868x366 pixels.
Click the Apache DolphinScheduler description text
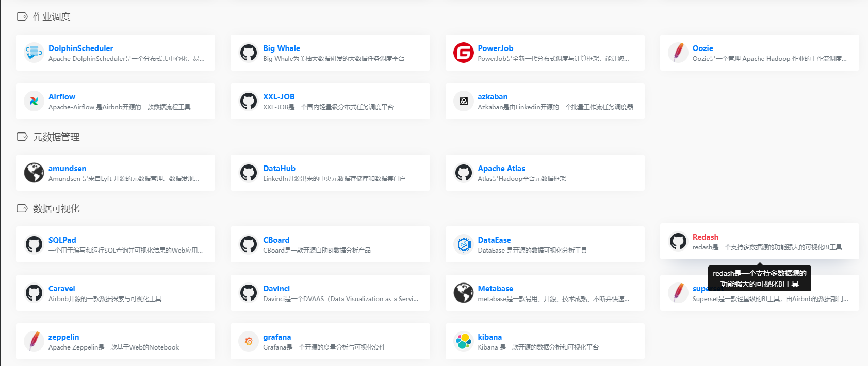click(x=126, y=59)
